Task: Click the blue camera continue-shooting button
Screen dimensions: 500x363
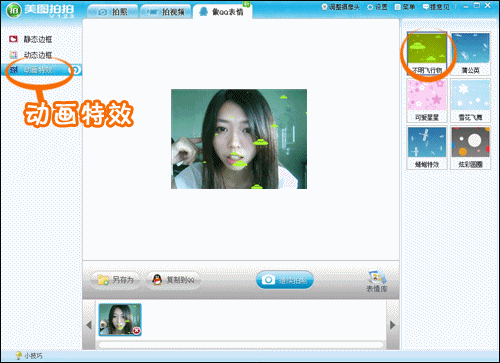Action: click(x=285, y=280)
